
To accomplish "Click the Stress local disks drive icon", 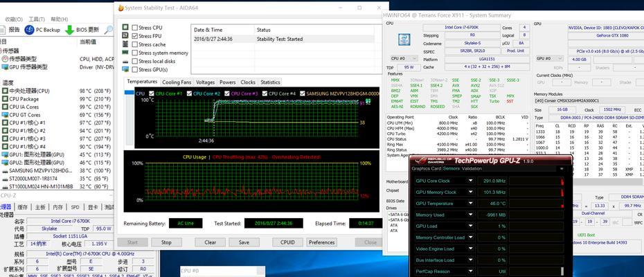I will (x=125, y=61).
